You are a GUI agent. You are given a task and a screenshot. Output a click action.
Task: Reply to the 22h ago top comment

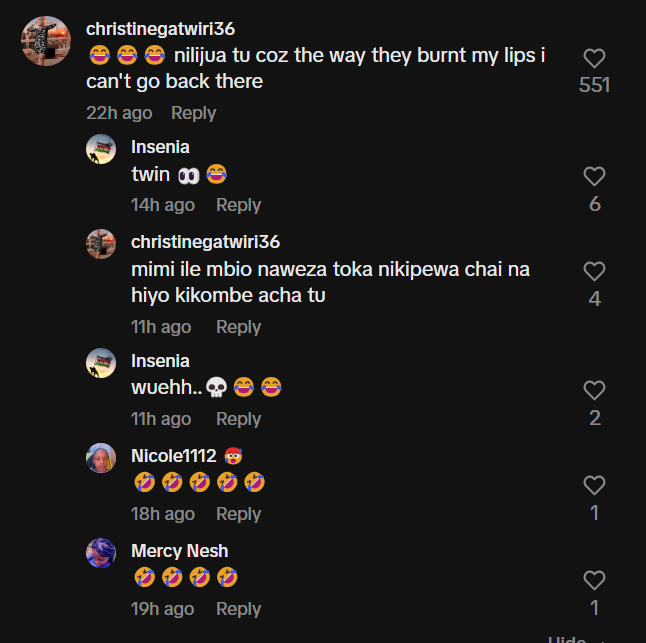point(193,113)
